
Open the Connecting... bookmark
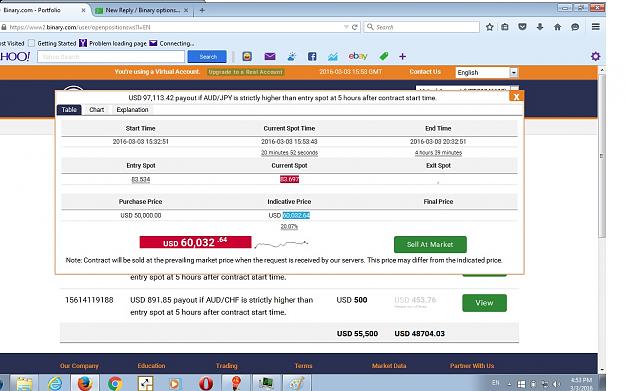(x=172, y=43)
